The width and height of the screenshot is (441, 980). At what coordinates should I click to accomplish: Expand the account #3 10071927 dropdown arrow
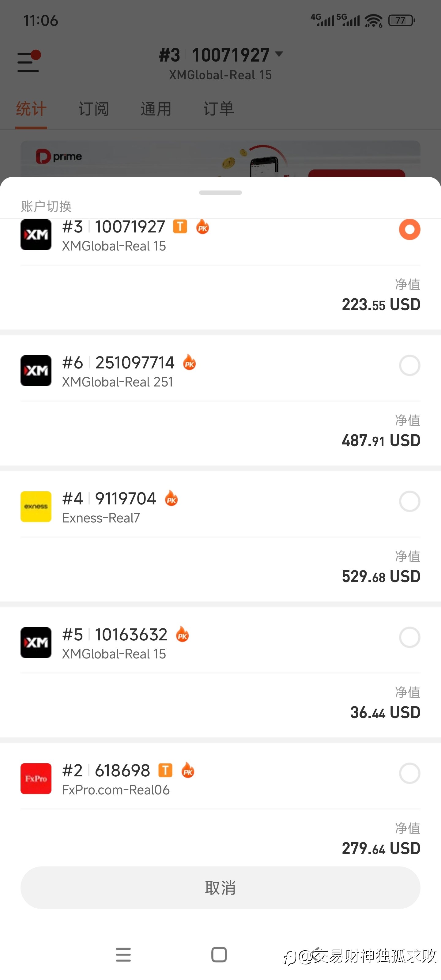point(279,55)
